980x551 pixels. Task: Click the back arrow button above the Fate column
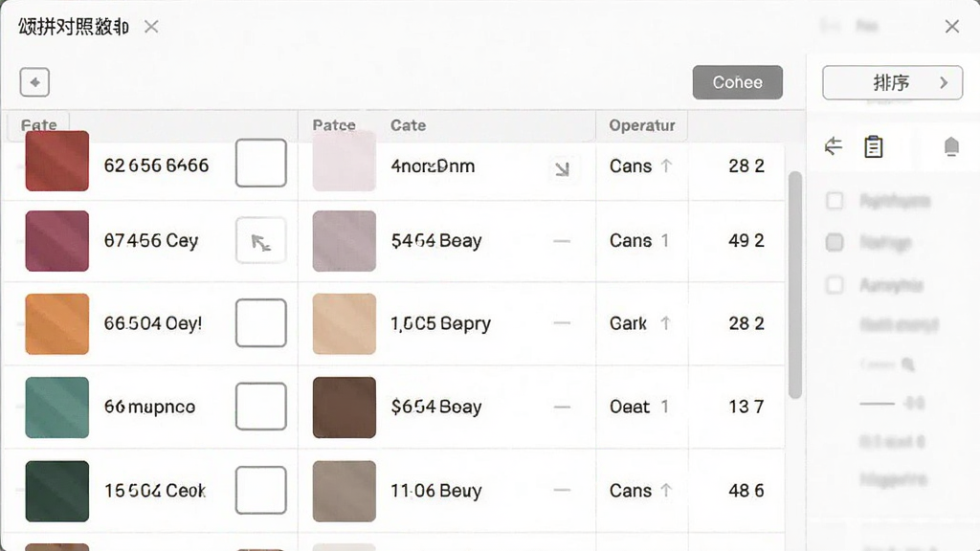point(34,82)
